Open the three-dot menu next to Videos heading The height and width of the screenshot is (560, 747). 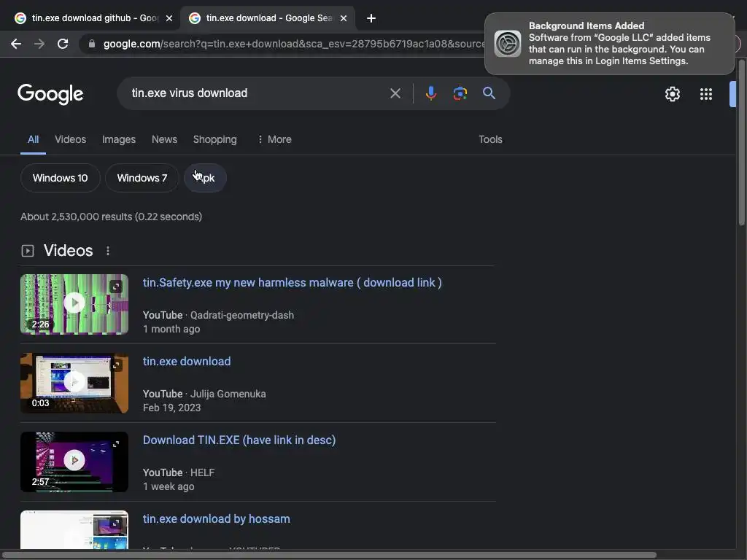point(108,251)
